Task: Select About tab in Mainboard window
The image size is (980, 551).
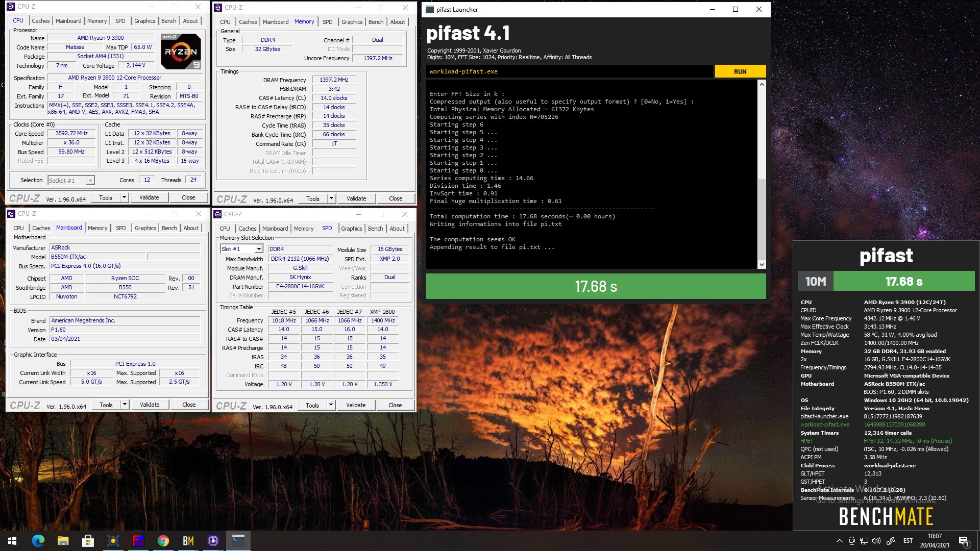Action: point(191,228)
